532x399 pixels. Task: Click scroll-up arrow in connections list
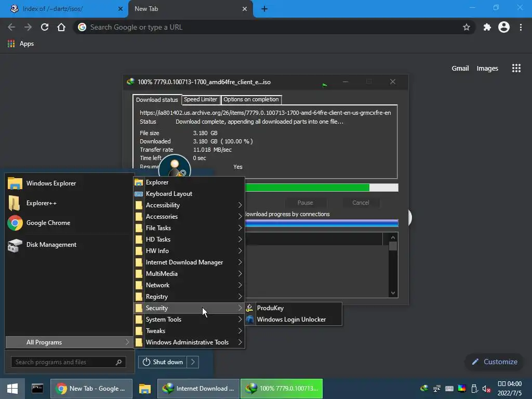click(393, 237)
